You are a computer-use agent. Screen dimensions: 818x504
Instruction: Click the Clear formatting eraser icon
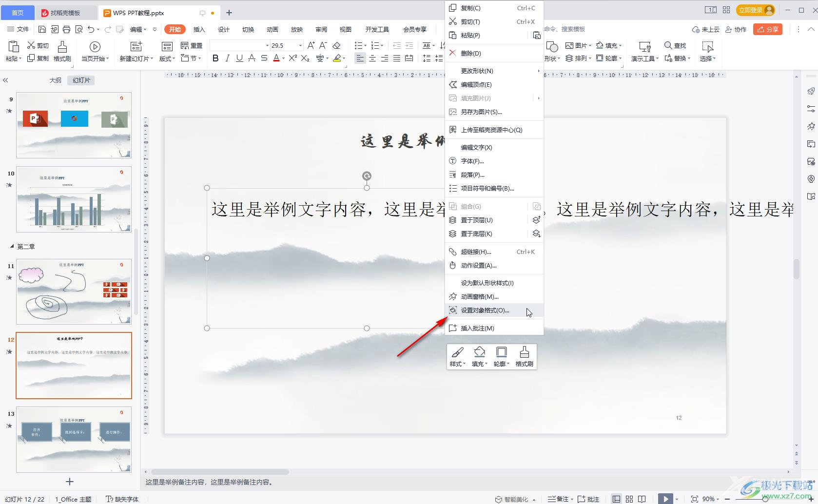pyautogui.click(x=336, y=45)
